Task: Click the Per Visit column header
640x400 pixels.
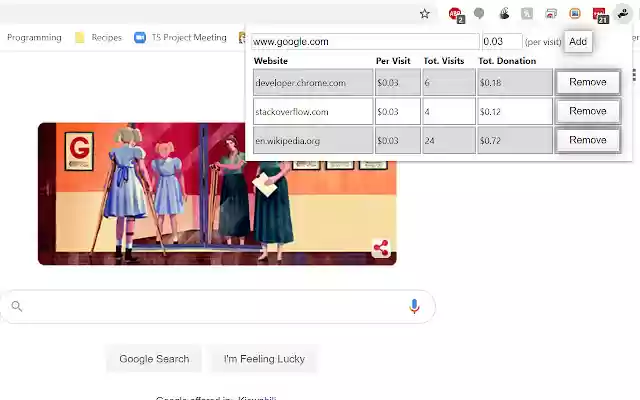Action: [393, 61]
